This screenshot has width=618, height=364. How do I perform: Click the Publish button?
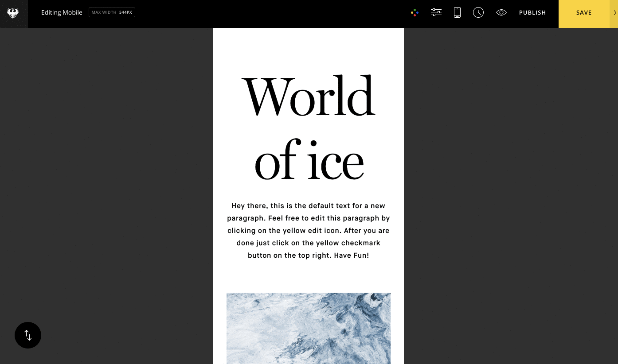click(x=532, y=13)
